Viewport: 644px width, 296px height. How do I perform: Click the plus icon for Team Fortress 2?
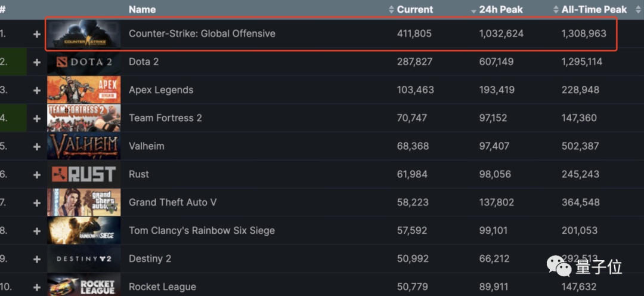(x=37, y=118)
